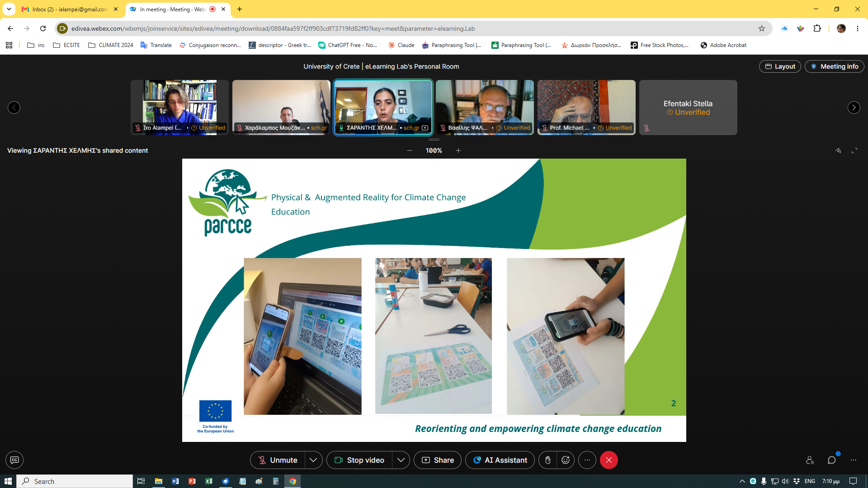The image size is (868, 488).
Task: Zoom in the shared content with plus
Action: point(458,150)
